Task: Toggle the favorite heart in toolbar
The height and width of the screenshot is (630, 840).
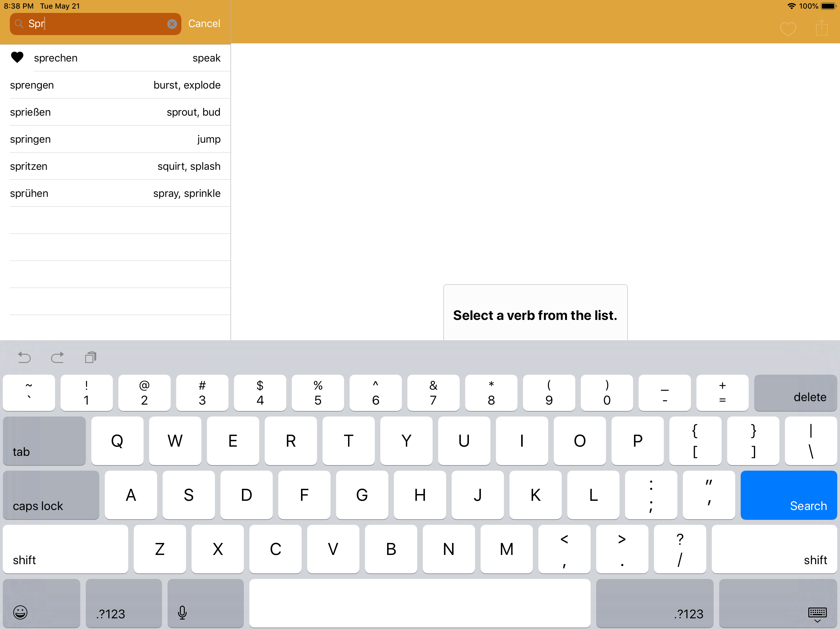Action: (788, 29)
